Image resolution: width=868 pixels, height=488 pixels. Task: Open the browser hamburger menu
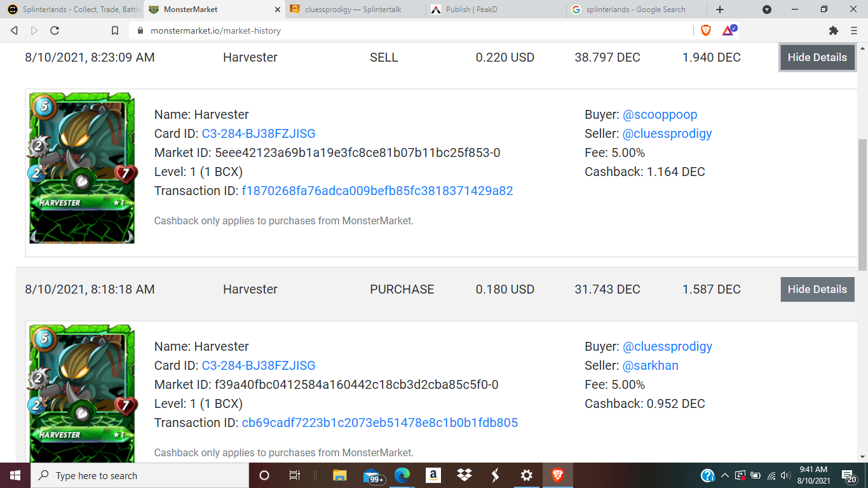point(854,30)
